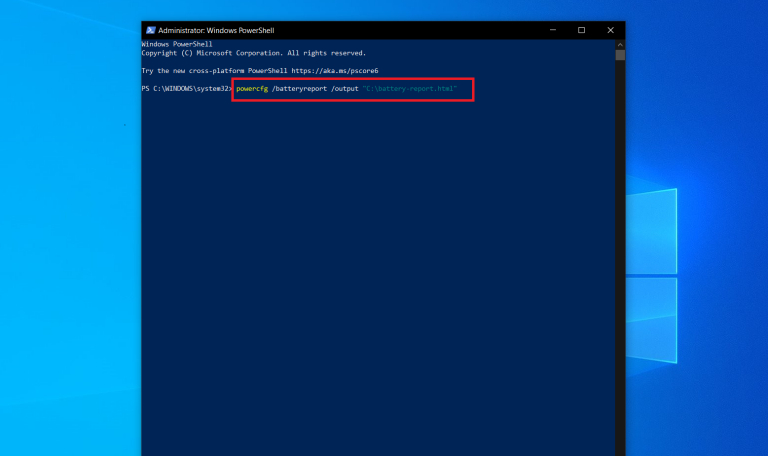Screen dimensions: 768x456
Task: Click the PS C:\WINDOWS\system32> prompt
Action: tap(187, 89)
